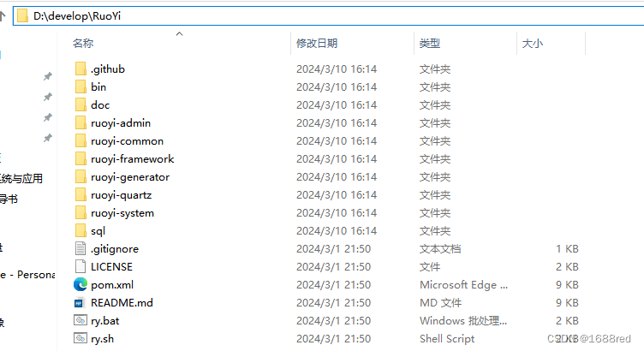644x351 pixels.
Task: Select the ruoyi-generator folder icon
Action: tap(80, 177)
